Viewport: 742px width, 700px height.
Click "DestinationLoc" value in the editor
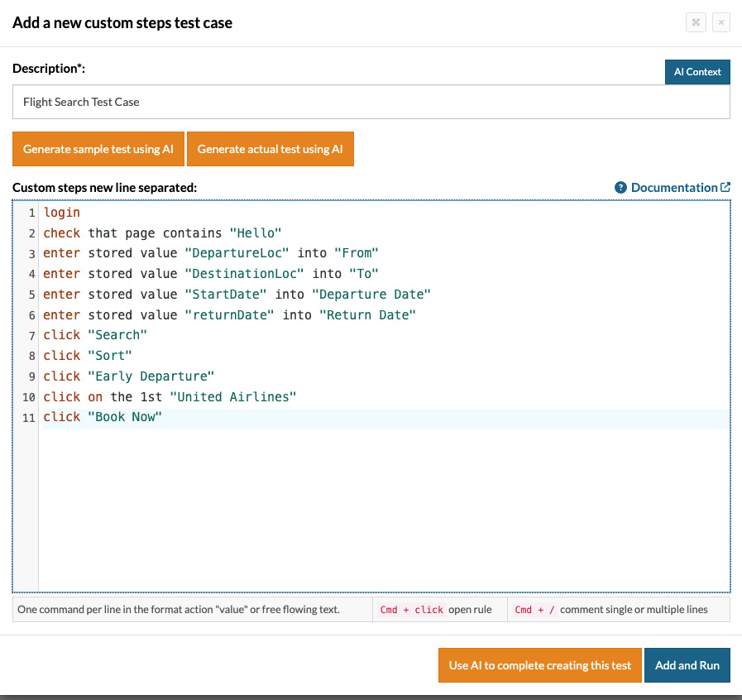tap(244, 274)
